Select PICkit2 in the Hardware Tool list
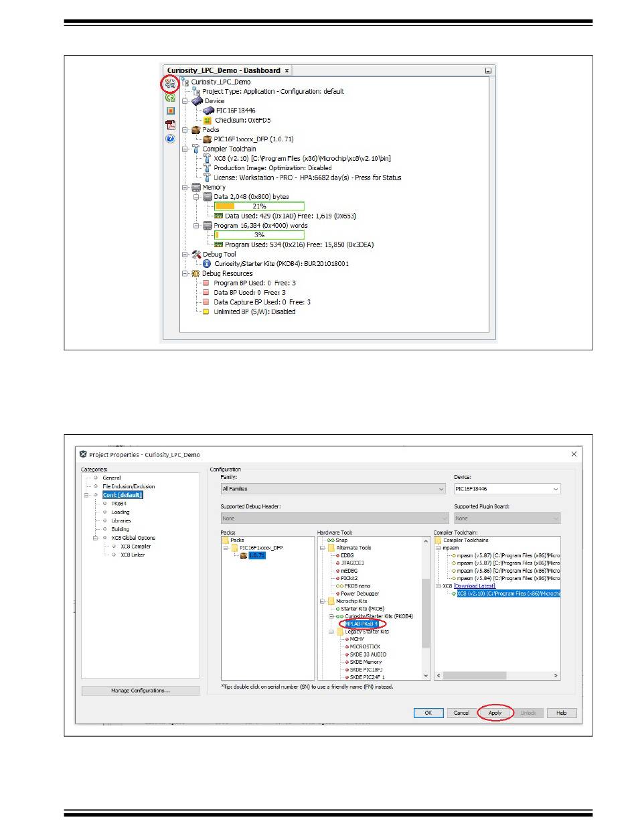This screenshot has height=840, width=636. click(349, 578)
